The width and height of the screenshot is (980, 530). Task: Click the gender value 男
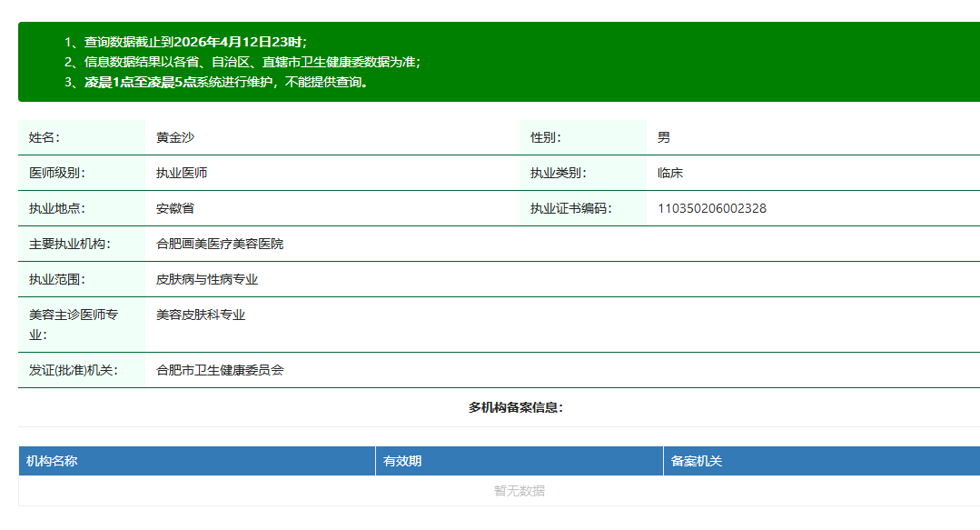pyautogui.click(x=664, y=137)
